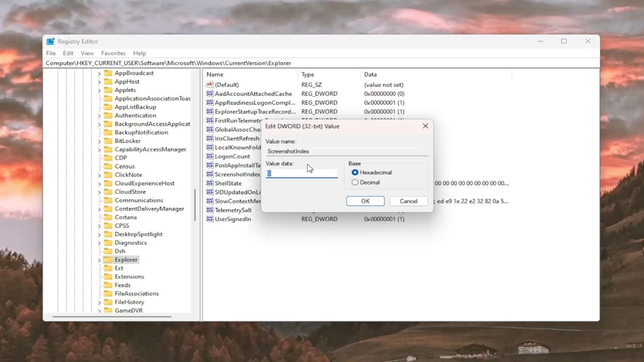Click the ExplorerStartupTraceRecord DWORD icon

click(210, 112)
